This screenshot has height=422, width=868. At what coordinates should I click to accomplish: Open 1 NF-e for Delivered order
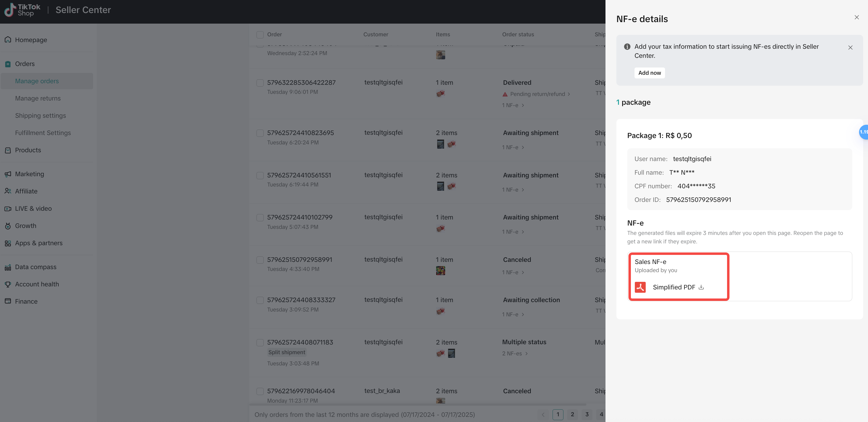coord(513,105)
